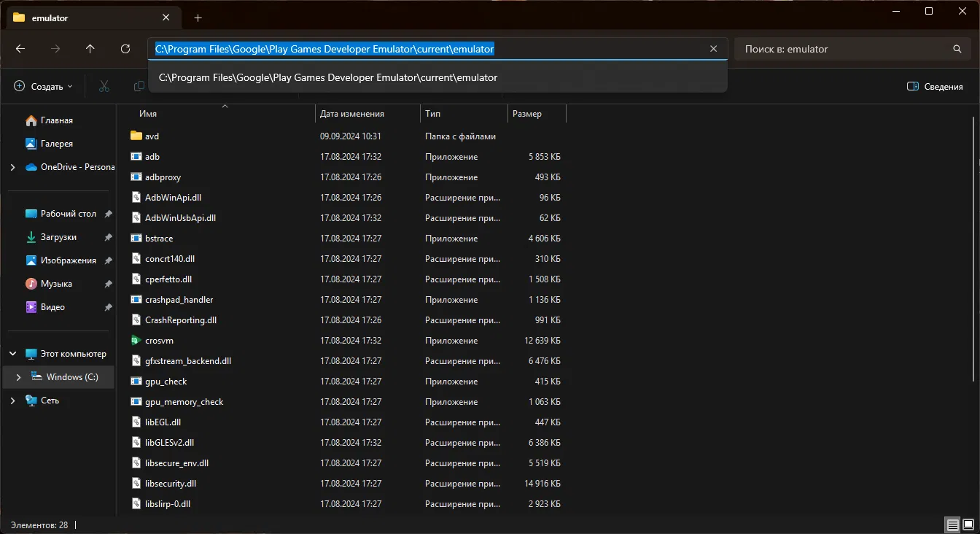The height and width of the screenshot is (534, 980).
Task: Click the search magnifier icon
Action: 957,49
